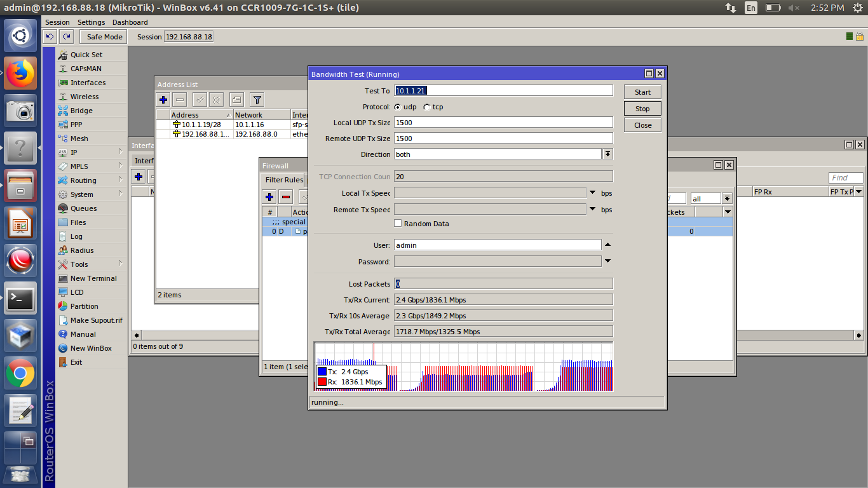Open Google Chrome from the dock
Image resolution: width=868 pixels, height=488 pixels.
coord(20,374)
